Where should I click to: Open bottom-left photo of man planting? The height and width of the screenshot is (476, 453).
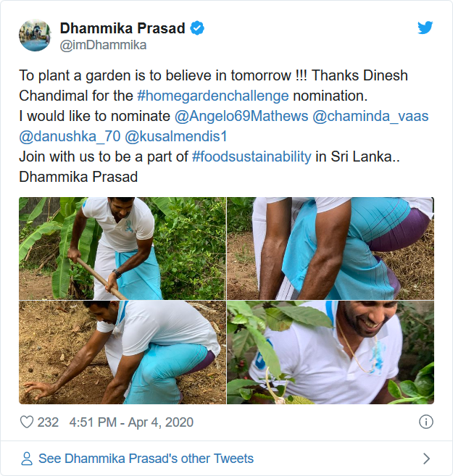click(122, 353)
